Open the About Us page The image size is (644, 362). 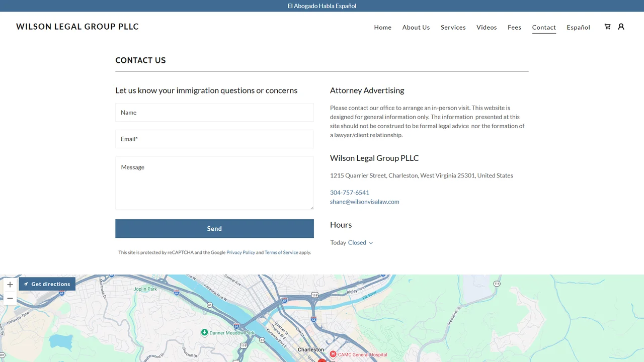coord(416,27)
